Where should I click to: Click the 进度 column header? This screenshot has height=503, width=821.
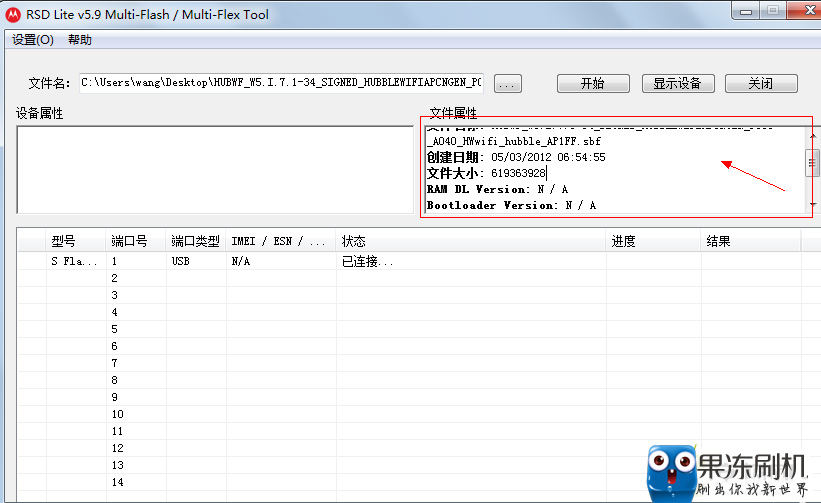623,241
